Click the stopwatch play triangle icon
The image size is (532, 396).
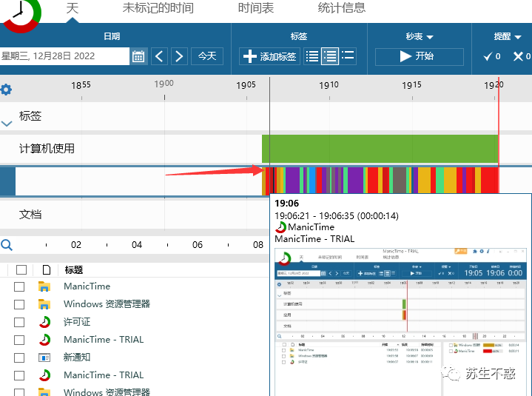pyautogui.click(x=405, y=56)
